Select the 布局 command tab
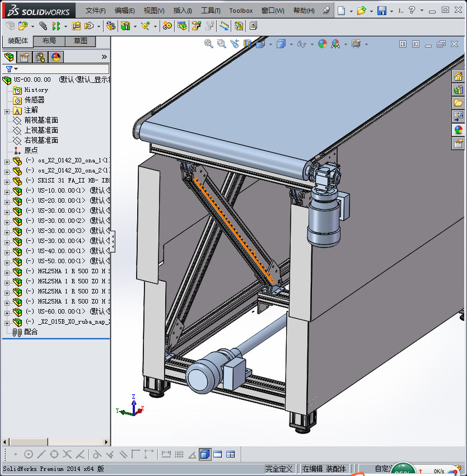The image size is (467, 476). [x=49, y=41]
